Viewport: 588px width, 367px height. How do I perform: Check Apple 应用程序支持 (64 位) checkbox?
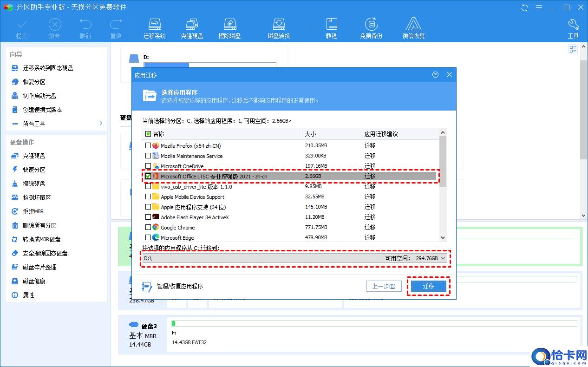click(148, 207)
